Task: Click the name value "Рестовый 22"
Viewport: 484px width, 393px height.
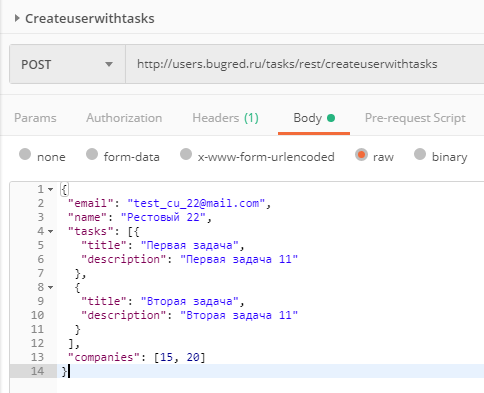Action: point(163,217)
